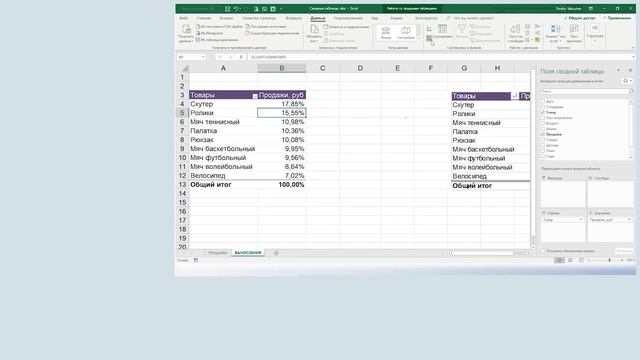The width and height of the screenshot is (640, 360).
Task: Click insert function fx icon
Action: [x=241, y=57]
